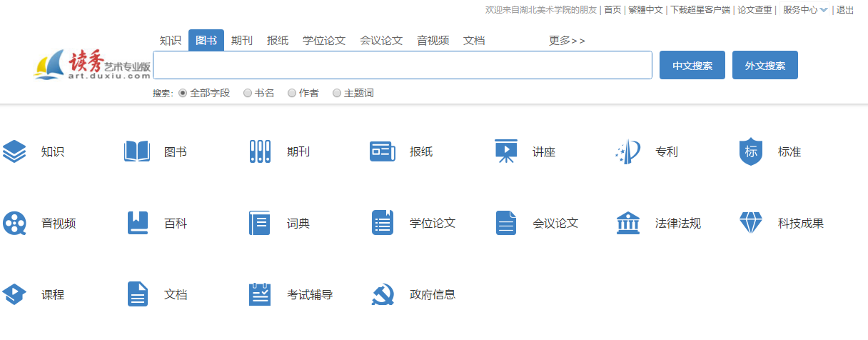Open the 学位论文 thesis document icon
The width and height of the screenshot is (868, 340).
(383, 223)
